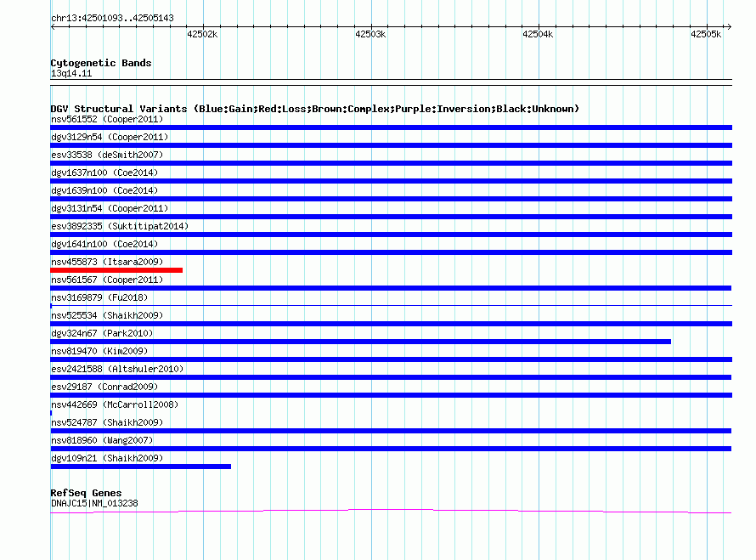Click the dgv324n67 (Park2010) label
This screenshot has width=756, height=560.
point(102,333)
